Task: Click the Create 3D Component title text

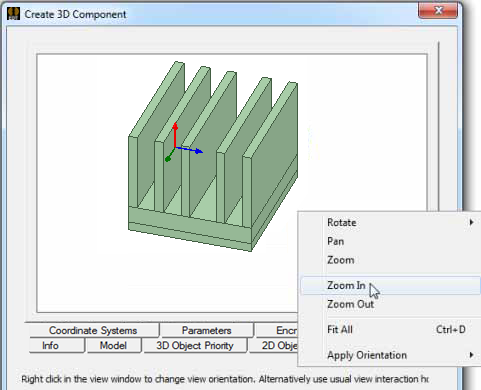Action: tap(75, 14)
